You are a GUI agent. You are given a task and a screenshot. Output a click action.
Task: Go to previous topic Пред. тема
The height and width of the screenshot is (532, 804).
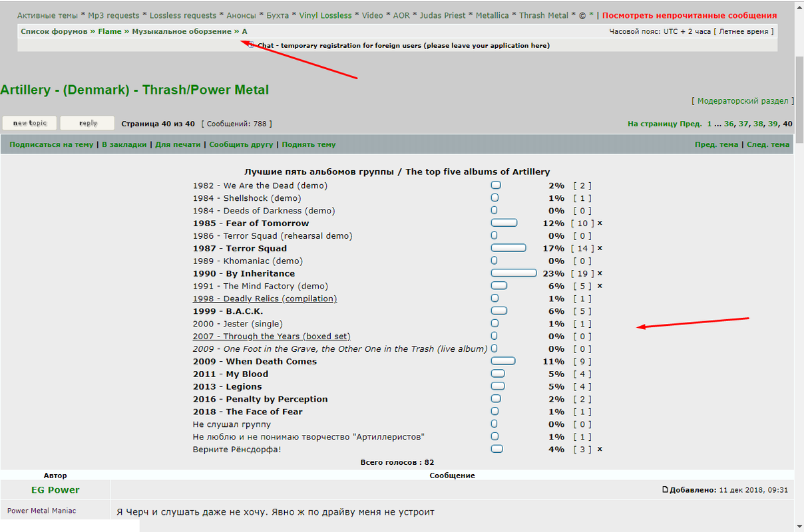716,144
